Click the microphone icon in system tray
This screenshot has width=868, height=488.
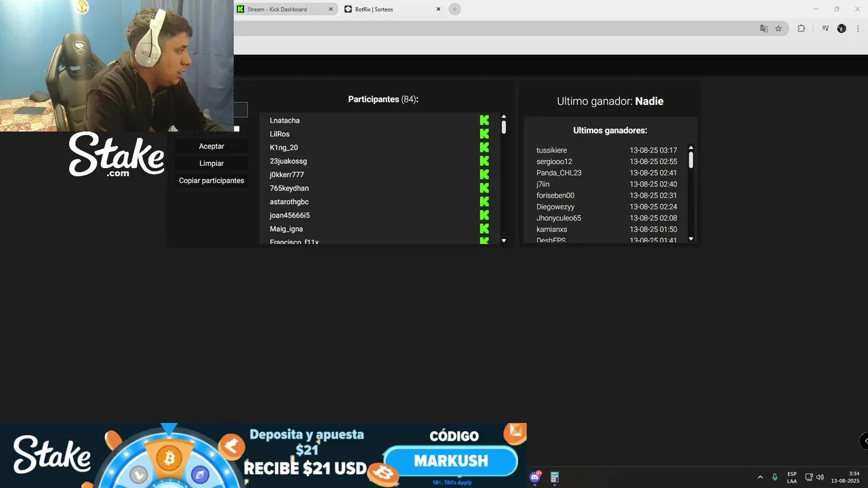click(774, 477)
